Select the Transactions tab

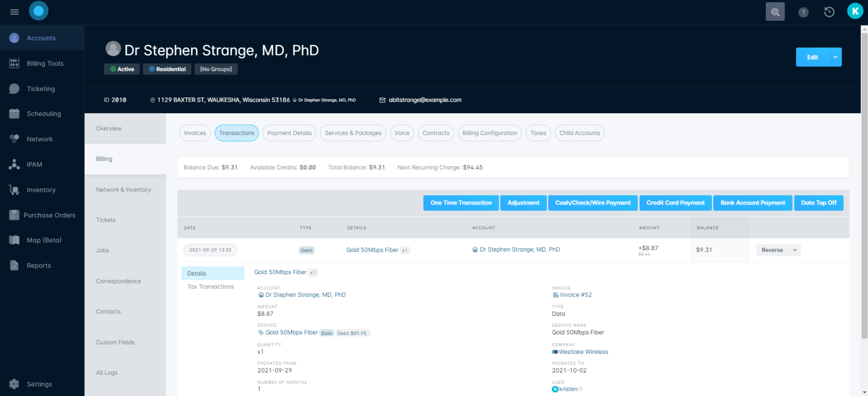(x=236, y=133)
